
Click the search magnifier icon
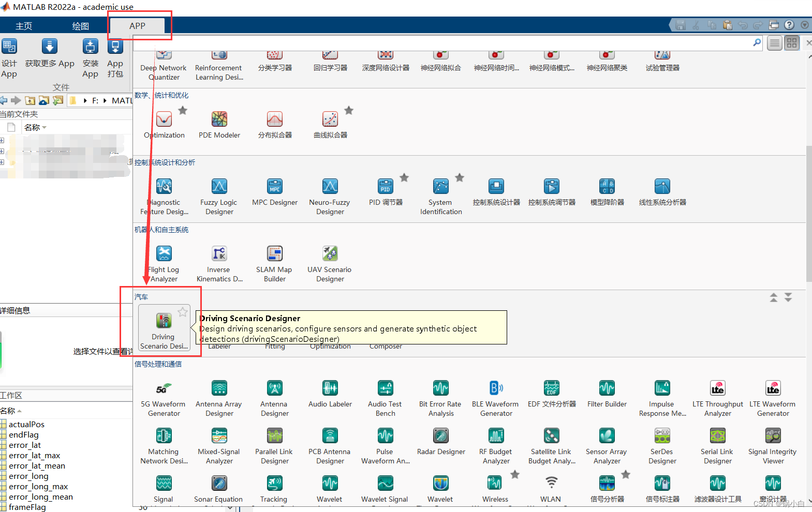click(757, 42)
